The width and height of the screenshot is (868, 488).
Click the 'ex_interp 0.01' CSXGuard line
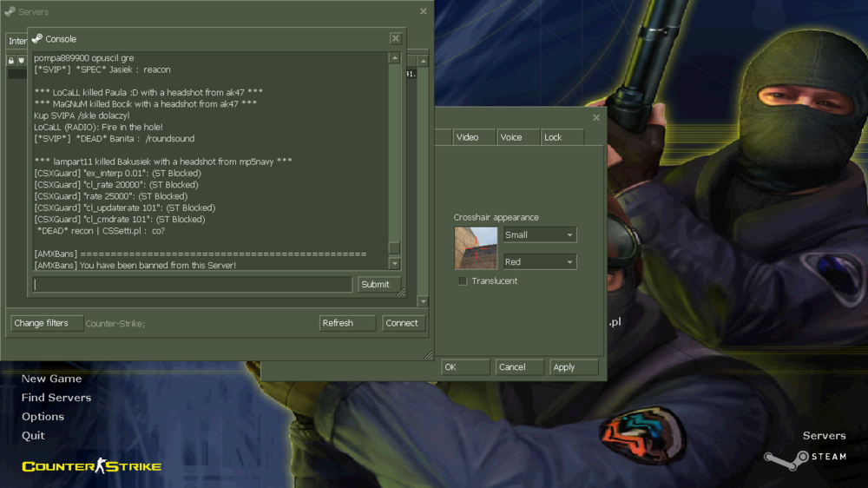click(x=117, y=173)
